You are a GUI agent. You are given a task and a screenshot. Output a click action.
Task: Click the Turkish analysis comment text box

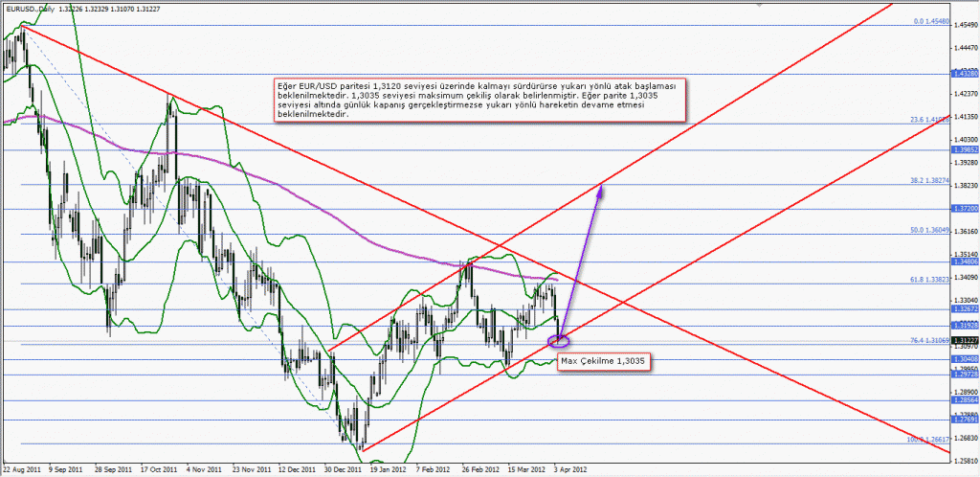coord(480,99)
